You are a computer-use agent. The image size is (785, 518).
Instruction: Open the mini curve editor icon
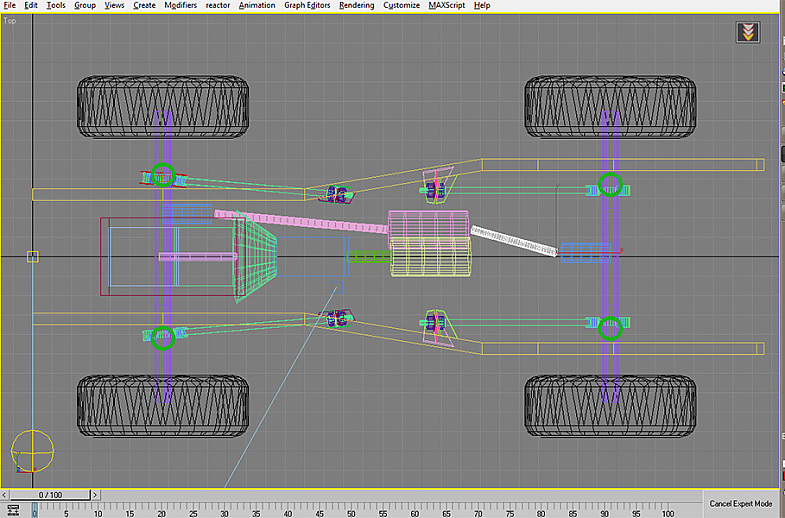[x=14, y=510]
